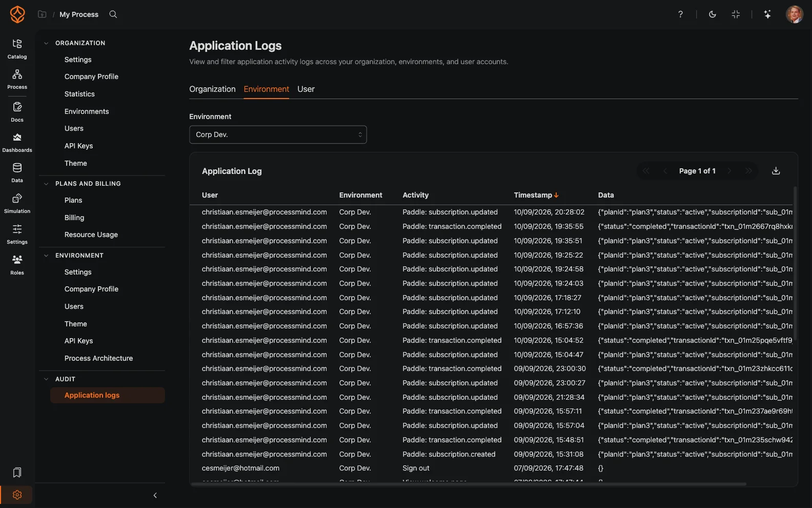Select the Environment tab
Screen dimensions: 812x508
[266, 89]
